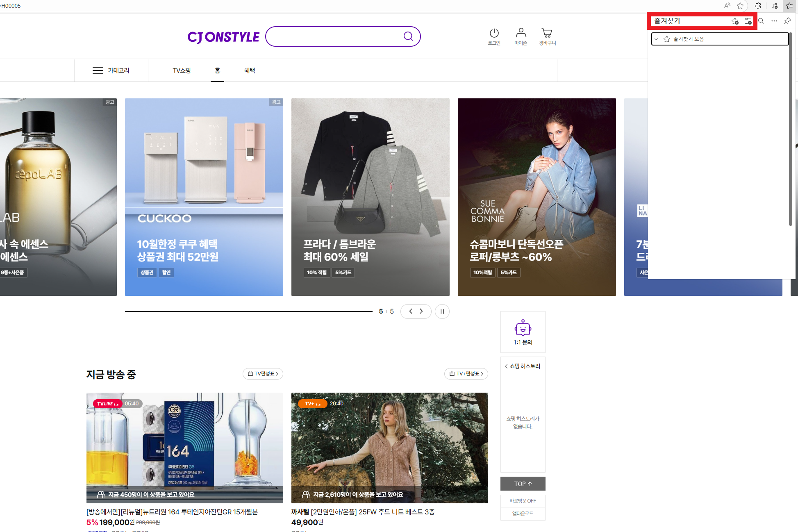Pause the banner carousel autoplay

tap(442, 311)
